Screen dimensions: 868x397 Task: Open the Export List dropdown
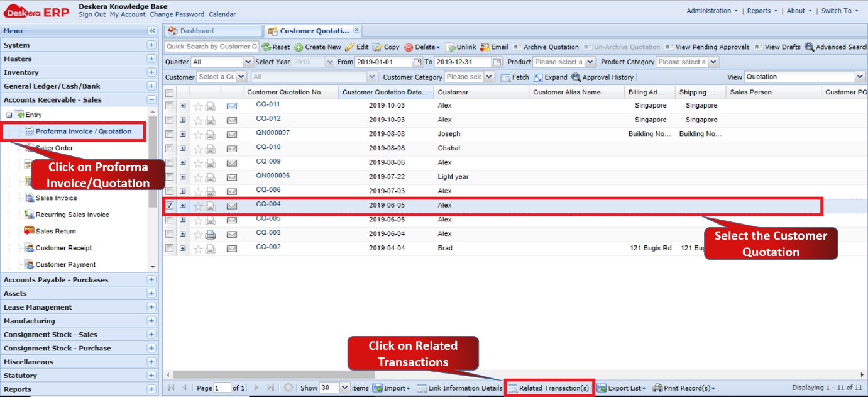click(621, 388)
